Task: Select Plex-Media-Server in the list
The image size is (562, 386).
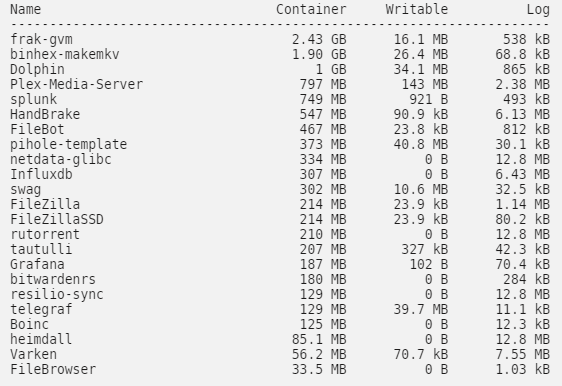Action: click(76, 84)
